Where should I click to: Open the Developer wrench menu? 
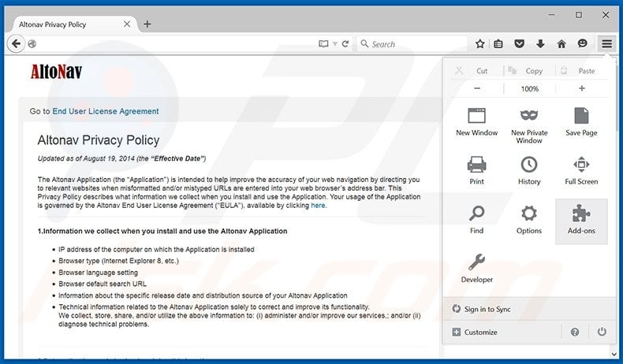476,269
